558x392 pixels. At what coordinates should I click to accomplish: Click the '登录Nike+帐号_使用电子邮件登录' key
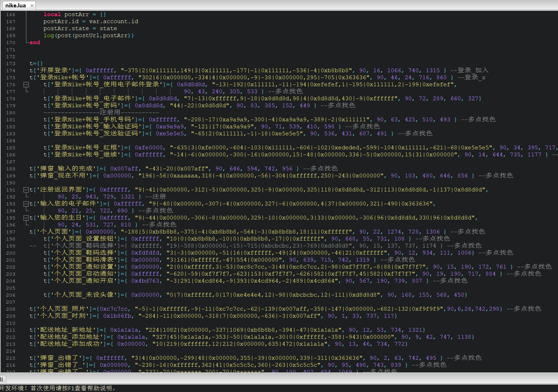pos(108,85)
